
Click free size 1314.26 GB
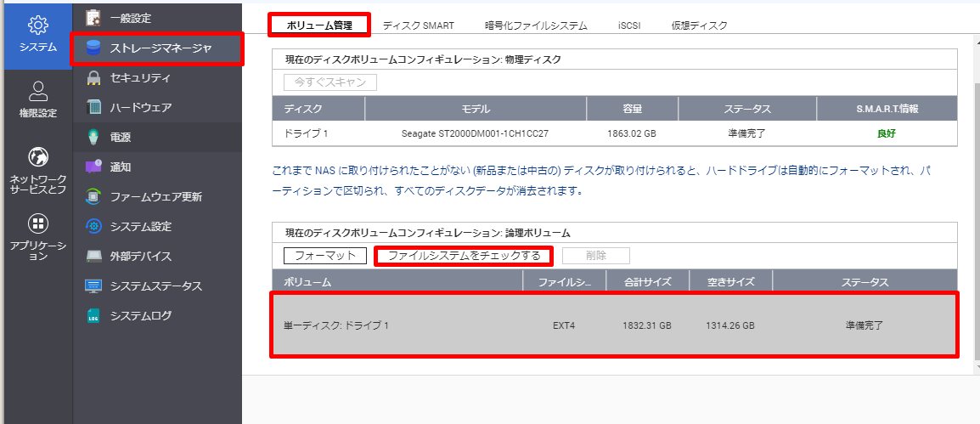coord(730,325)
